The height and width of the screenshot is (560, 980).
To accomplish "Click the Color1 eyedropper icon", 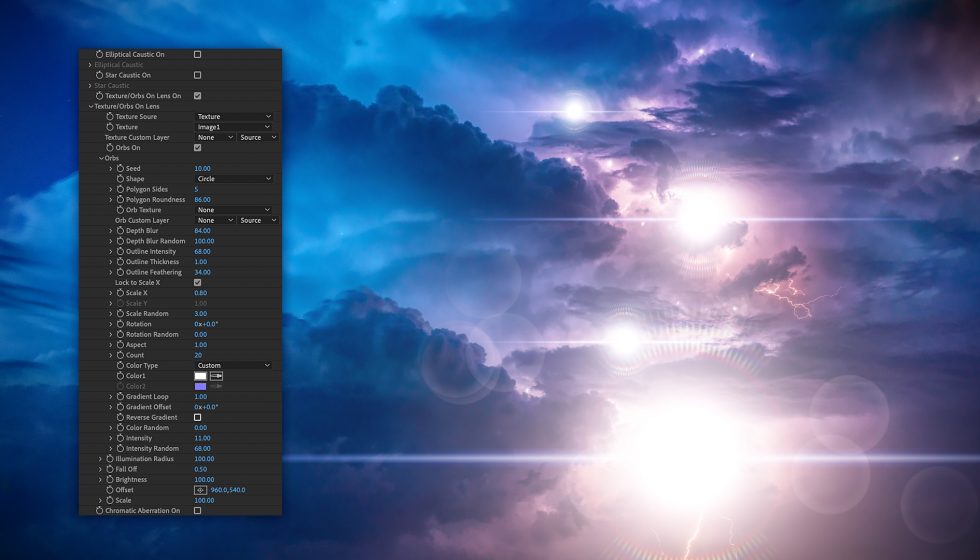I will [216, 376].
